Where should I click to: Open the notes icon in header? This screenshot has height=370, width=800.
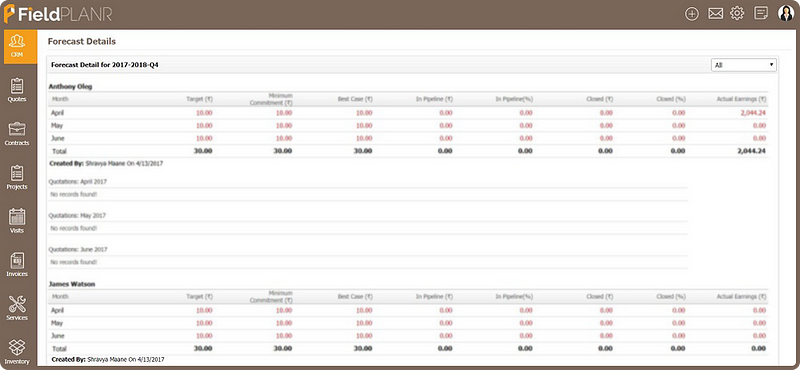click(x=761, y=13)
